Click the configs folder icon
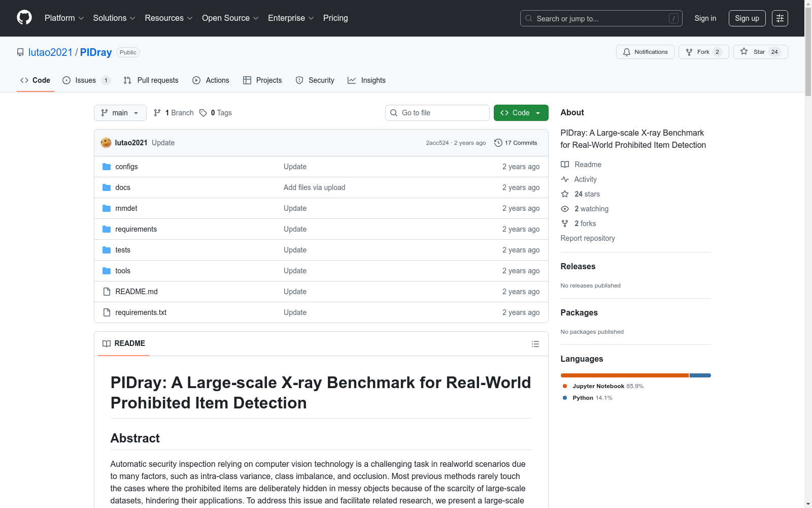The width and height of the screenshot is (812, 508). pos(107,167)
